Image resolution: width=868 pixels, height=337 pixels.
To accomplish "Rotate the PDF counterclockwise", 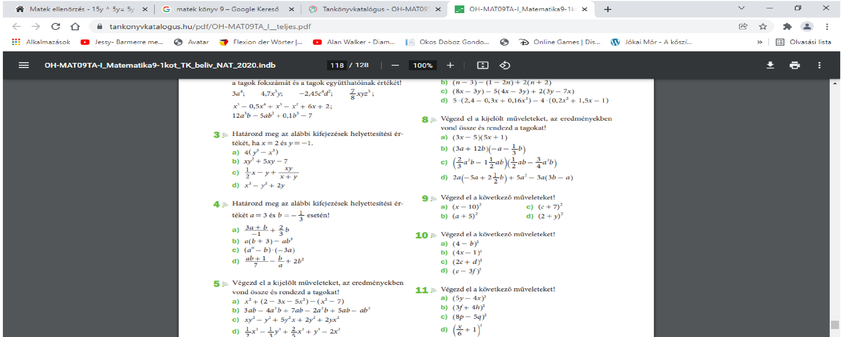I will pos(505,65).
